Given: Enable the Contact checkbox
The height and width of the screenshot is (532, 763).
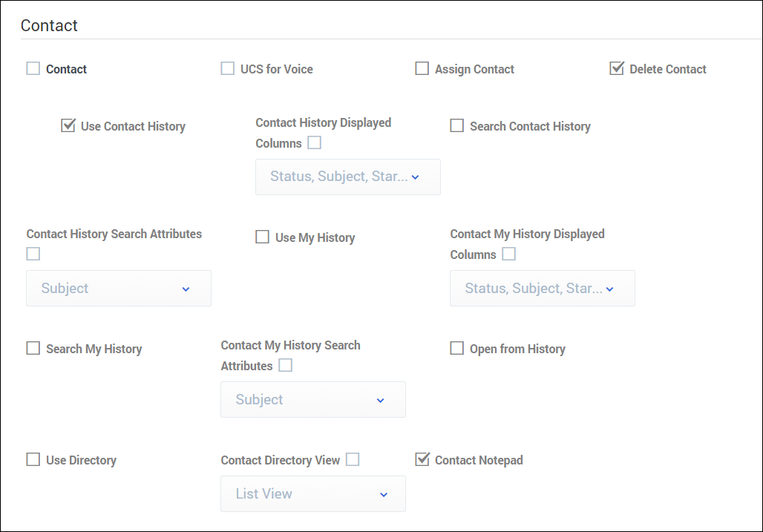Looking at the screenshot, I should pos(33,69).
